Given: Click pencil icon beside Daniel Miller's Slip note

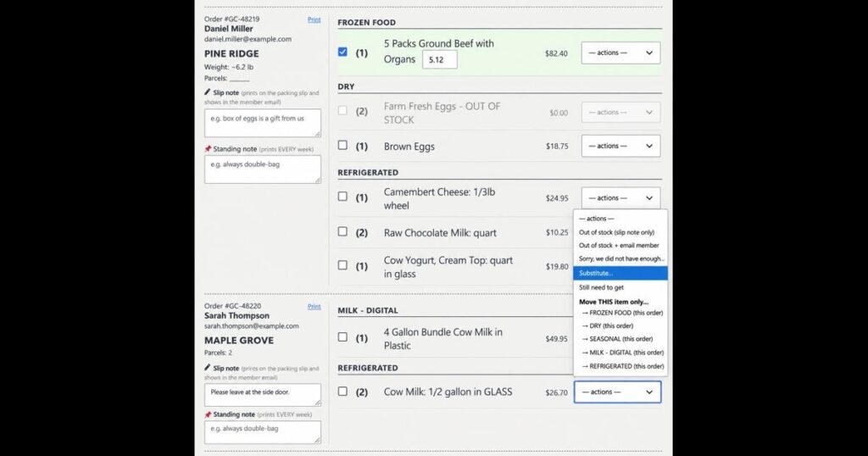Looking at the screenshot, I should 208,92.
